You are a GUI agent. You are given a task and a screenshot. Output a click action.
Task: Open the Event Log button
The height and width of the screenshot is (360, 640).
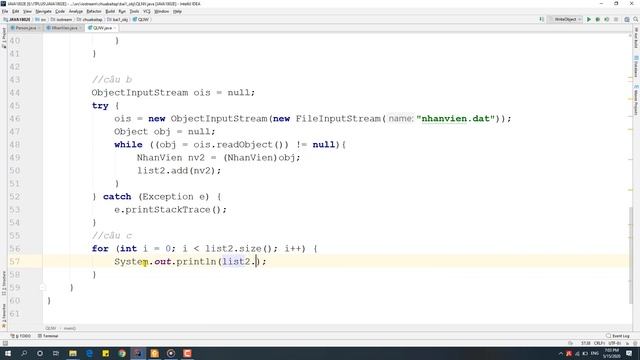tap(618, 336)
